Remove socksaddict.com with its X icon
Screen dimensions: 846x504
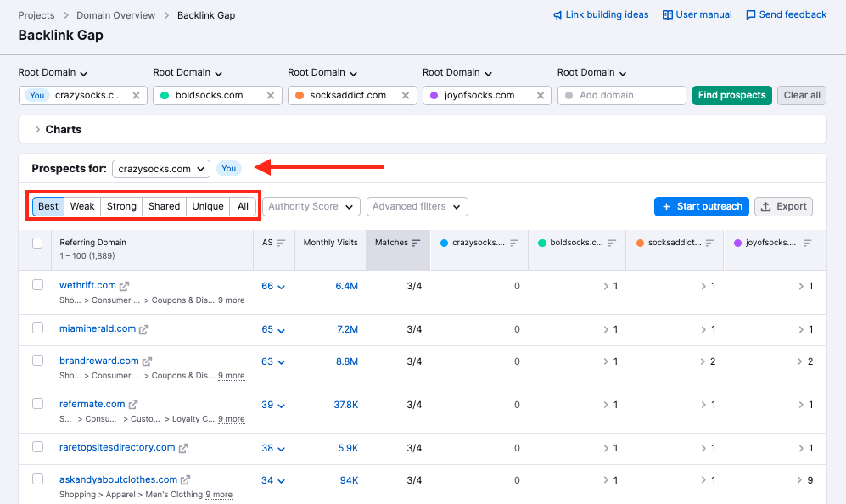[x=406, y=96]
